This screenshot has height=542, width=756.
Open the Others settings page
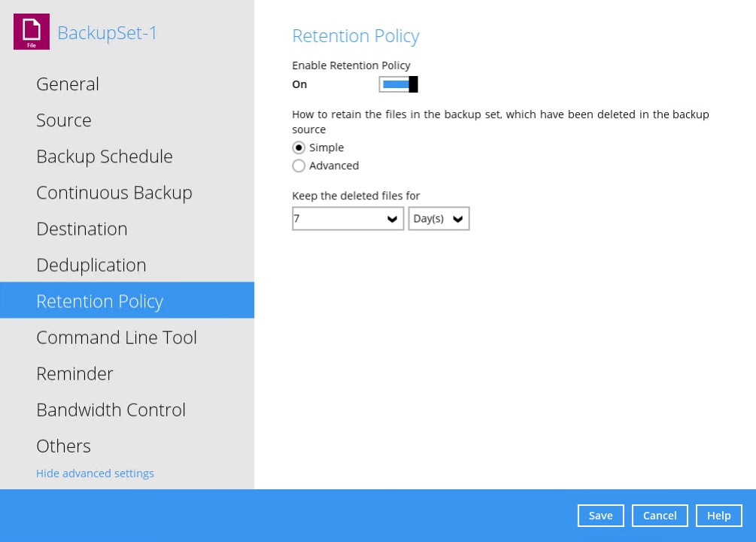tap(63, 446)
